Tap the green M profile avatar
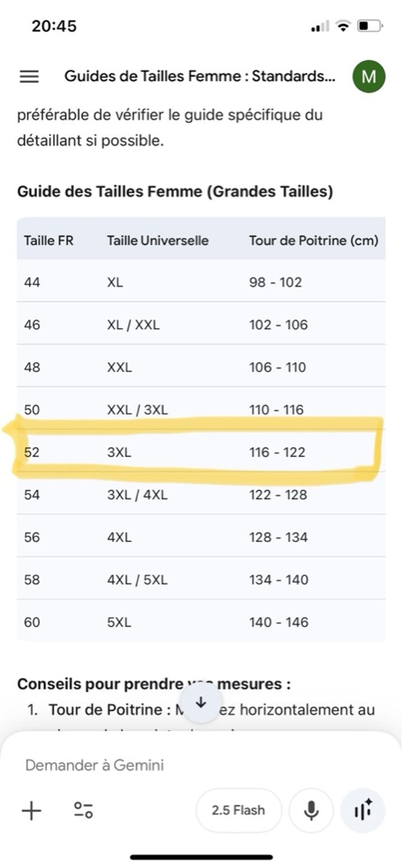 click(368, 76)
